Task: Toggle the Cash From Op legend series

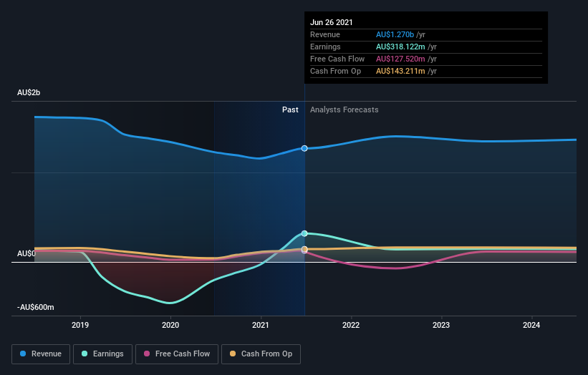Action: pos(261,354)
